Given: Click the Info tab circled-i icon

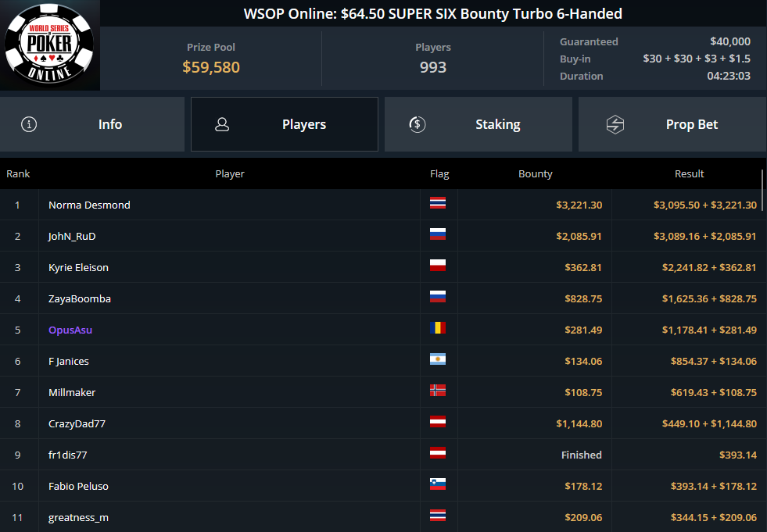Looking at the screenshot, I should click(x=29, y=124).
